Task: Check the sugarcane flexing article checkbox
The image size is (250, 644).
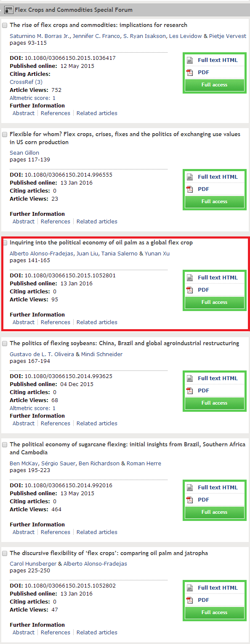Action: pos(5,445)
